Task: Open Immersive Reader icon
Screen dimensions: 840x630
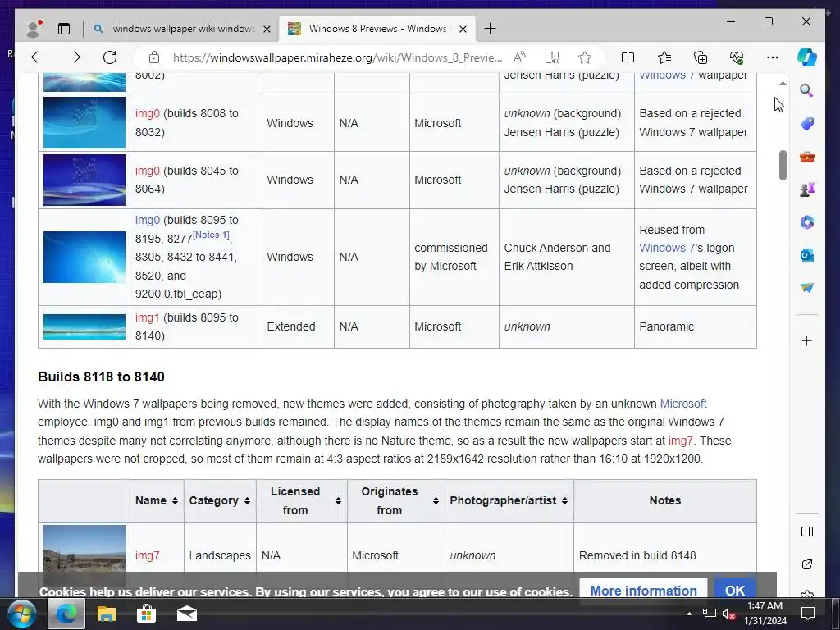Action: pyautogui.click(x=552, y=57)
